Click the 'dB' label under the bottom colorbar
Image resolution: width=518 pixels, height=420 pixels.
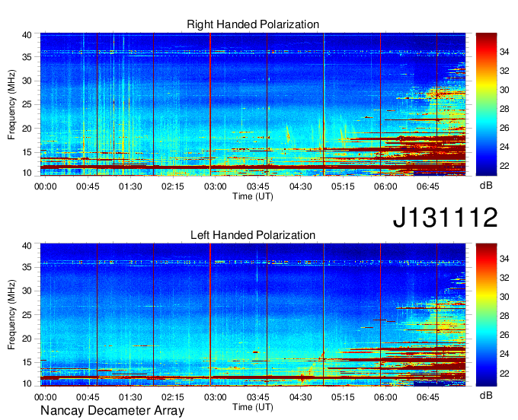486,395
